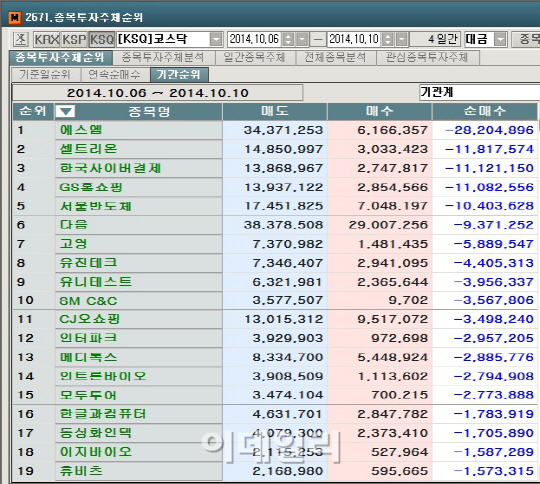
Task: Open the 대금 dropdown
Action: 500,39
